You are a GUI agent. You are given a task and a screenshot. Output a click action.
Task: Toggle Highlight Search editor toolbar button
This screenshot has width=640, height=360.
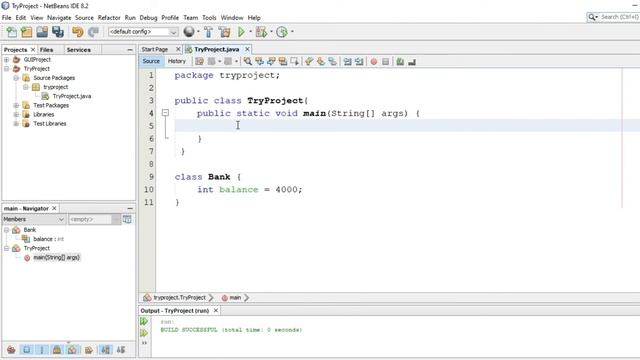283,62
